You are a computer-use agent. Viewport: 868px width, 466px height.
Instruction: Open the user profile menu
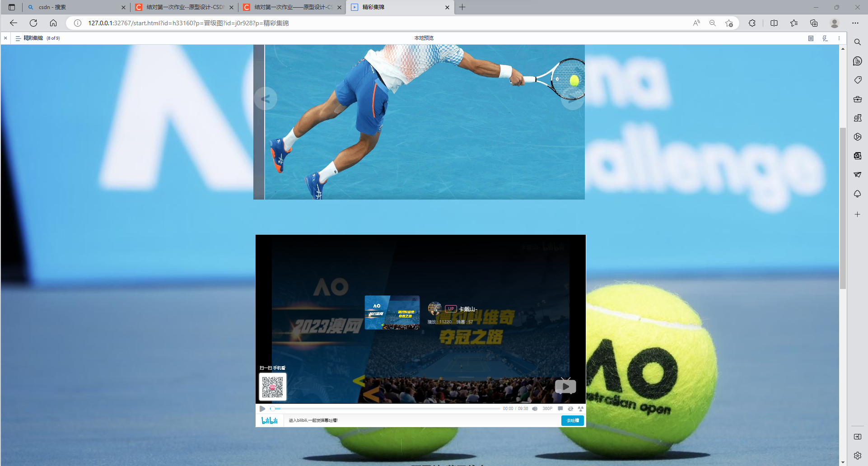835,23
